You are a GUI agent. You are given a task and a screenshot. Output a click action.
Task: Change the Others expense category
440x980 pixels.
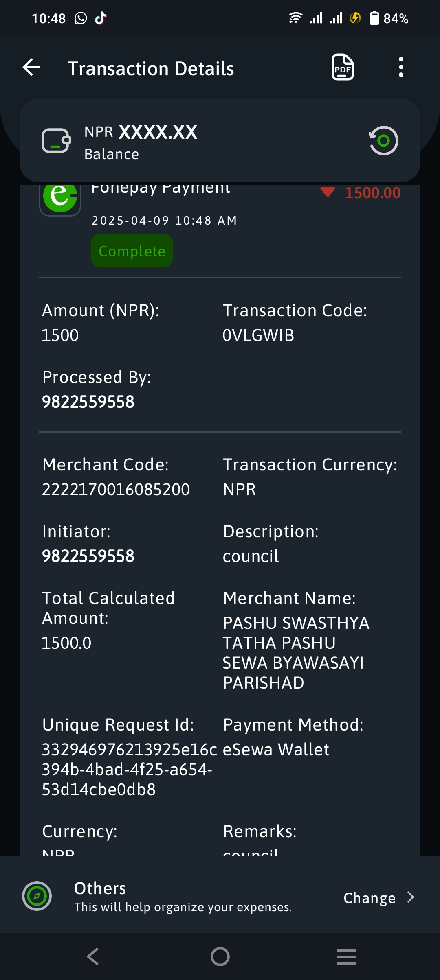click(370, 898)
